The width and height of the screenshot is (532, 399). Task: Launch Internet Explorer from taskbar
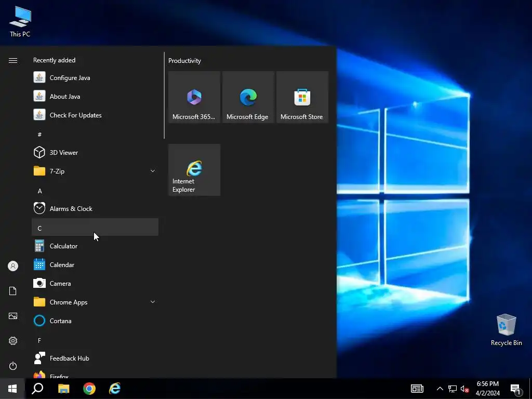point(115,389)
